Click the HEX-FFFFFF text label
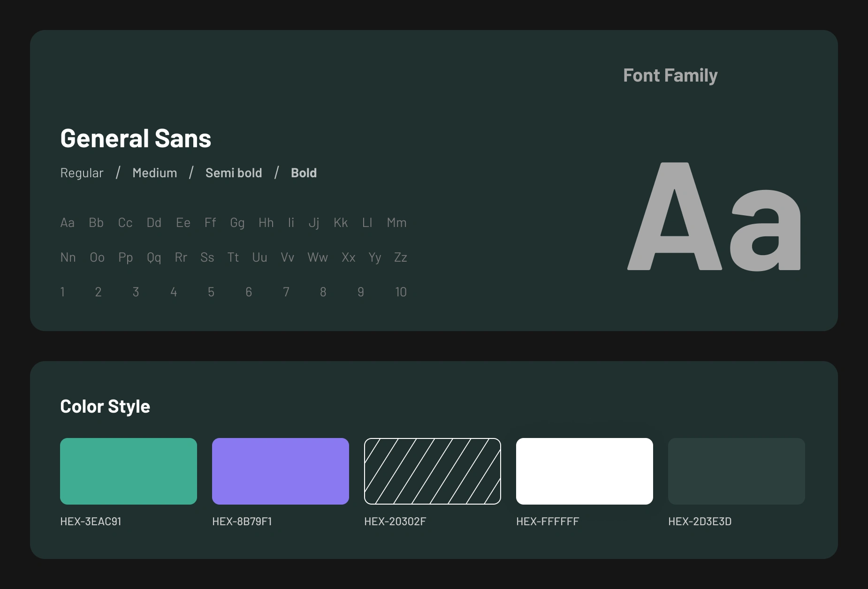868x589 pixels. point(548,521)
